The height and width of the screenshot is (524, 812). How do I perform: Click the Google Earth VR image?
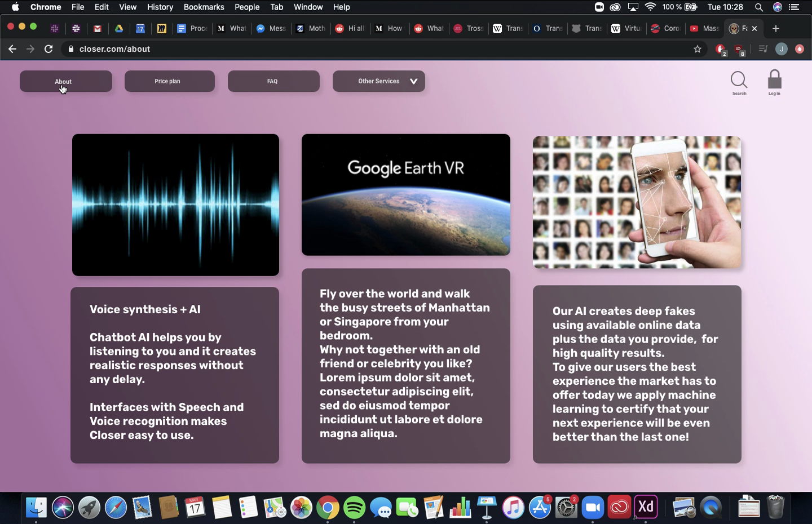[x=406, y=195]
